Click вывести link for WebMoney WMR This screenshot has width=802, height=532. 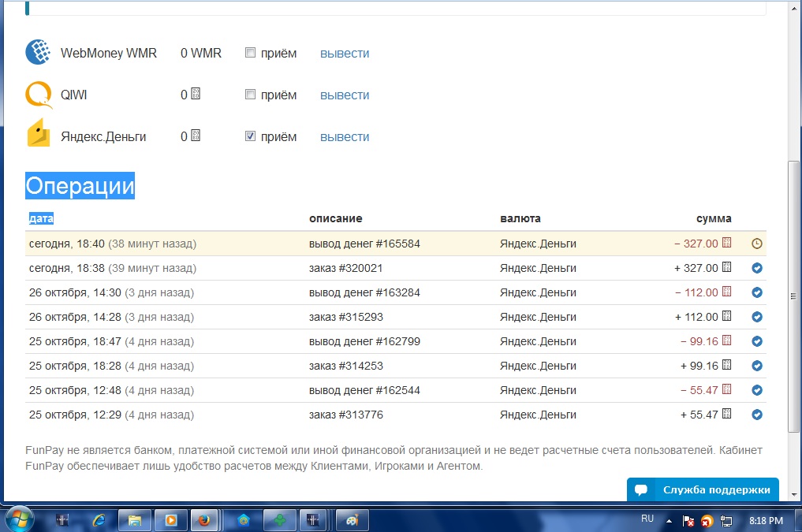point(345,53)
